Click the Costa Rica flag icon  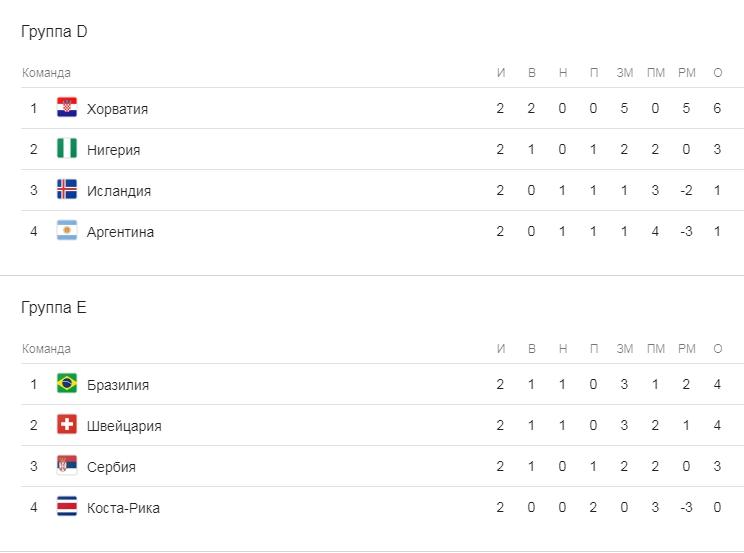[x=67, y=507]
